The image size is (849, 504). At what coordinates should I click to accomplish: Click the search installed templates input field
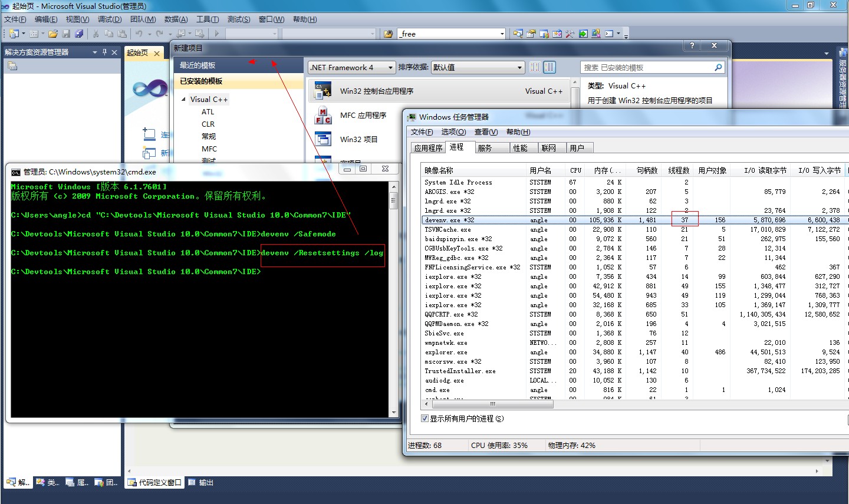point(646,67)
